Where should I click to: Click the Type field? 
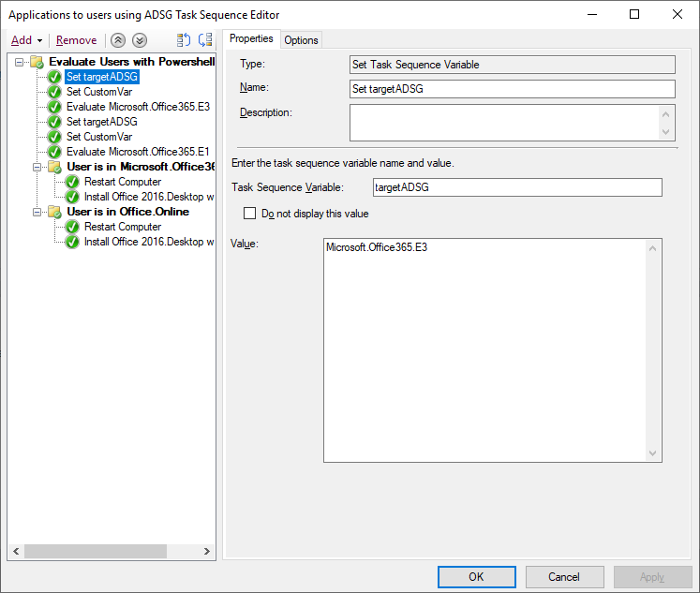click(x=512, y=65)
